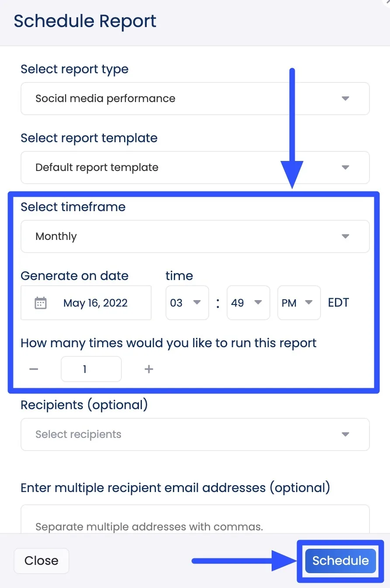Increase the report run count with plus
Image resolution: width=390 pixels, height=588 pixels.
[148, 369]
